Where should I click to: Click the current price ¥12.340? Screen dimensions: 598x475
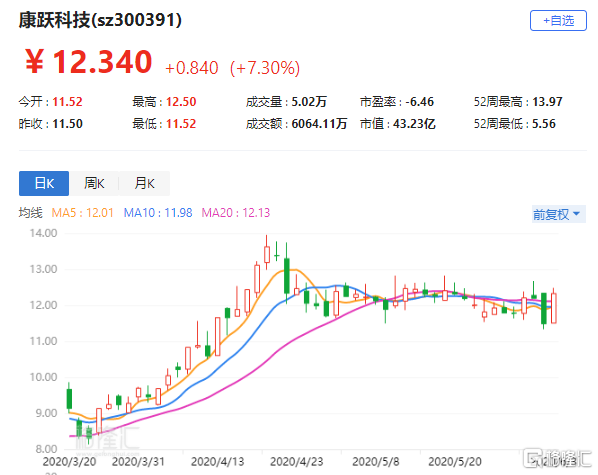(x=88, y=62)
